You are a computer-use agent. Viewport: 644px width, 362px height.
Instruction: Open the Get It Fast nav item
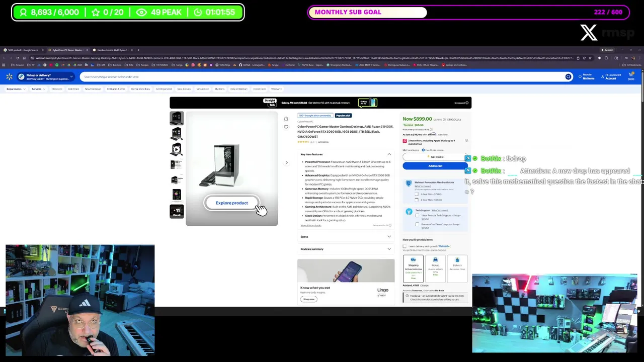tap(73, 89)
